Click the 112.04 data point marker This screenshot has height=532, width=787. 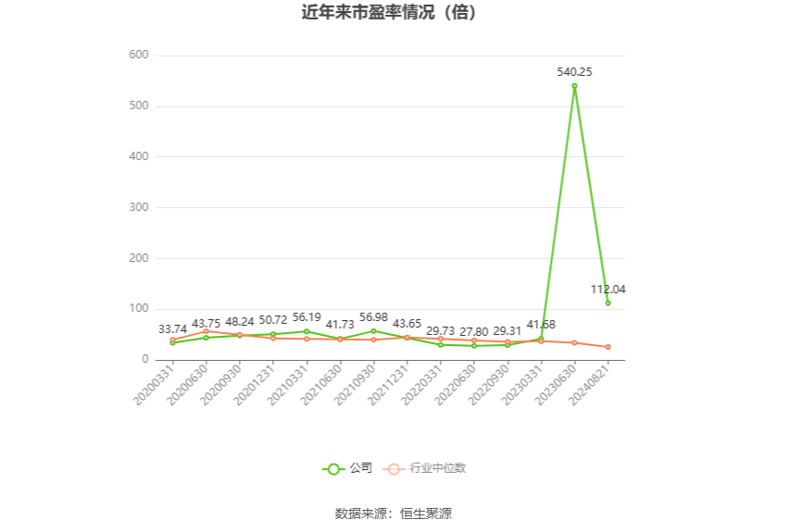click(x=607, y=303)
